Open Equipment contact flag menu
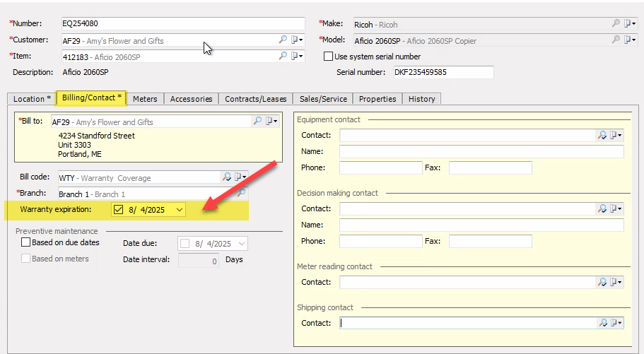Image resolution: width=644 pixels, height=354 pixels. pos(616,135)
